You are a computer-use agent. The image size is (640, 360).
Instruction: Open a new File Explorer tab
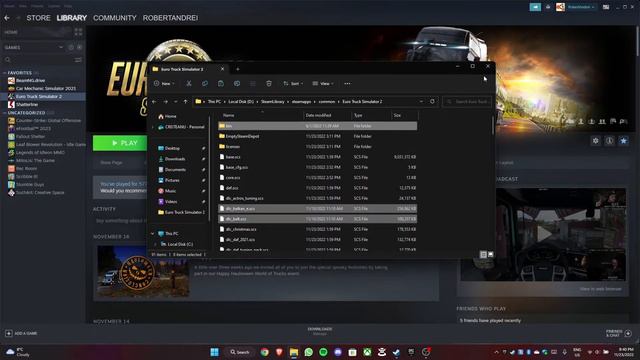click(x=238, y=69)
